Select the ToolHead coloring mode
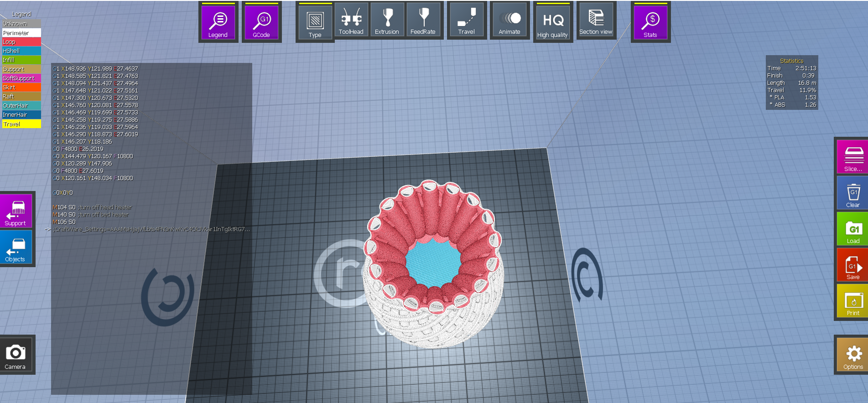Image resolution: width=868 pixels, height=403 pixels. (351, 20)
